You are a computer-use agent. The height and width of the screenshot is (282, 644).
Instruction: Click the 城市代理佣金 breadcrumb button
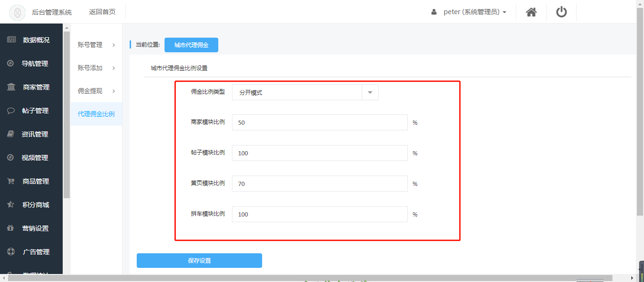coord(191,45)
